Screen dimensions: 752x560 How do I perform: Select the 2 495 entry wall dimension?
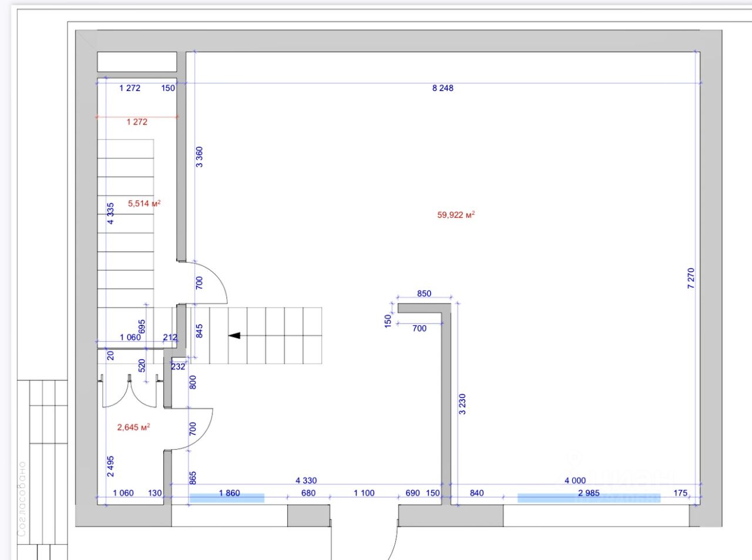[110, 466]
